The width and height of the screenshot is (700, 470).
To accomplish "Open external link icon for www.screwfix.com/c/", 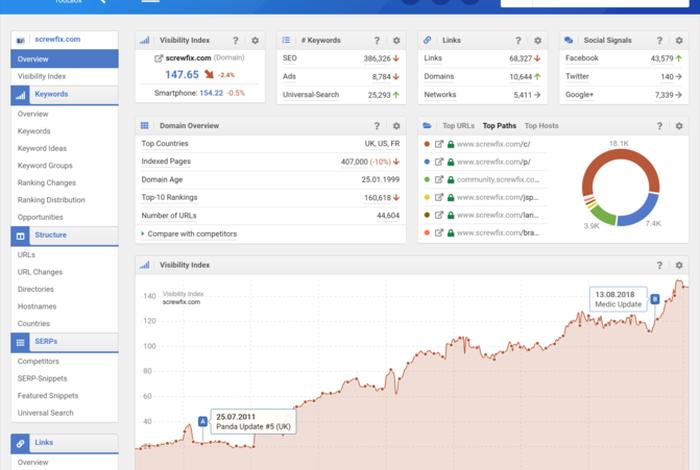I will click(439, 144).
